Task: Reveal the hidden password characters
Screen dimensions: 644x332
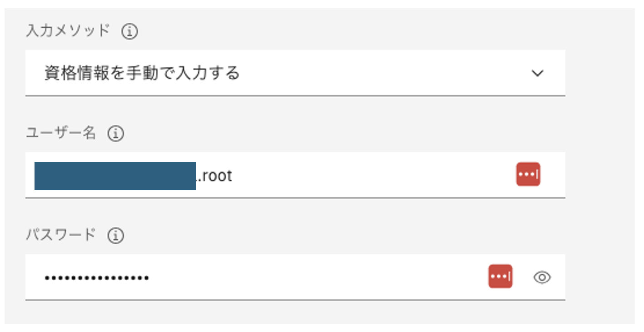Action: (x=543, y=277)
